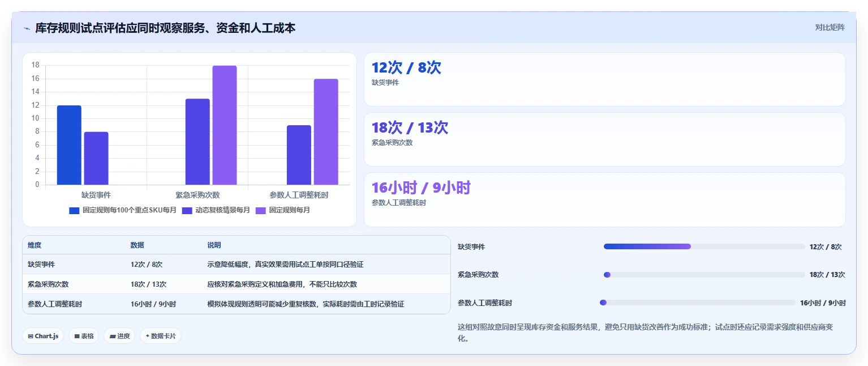Click the indigo 参数人工调整耗时 bar valued 9
868x366 pixels.
299,155
